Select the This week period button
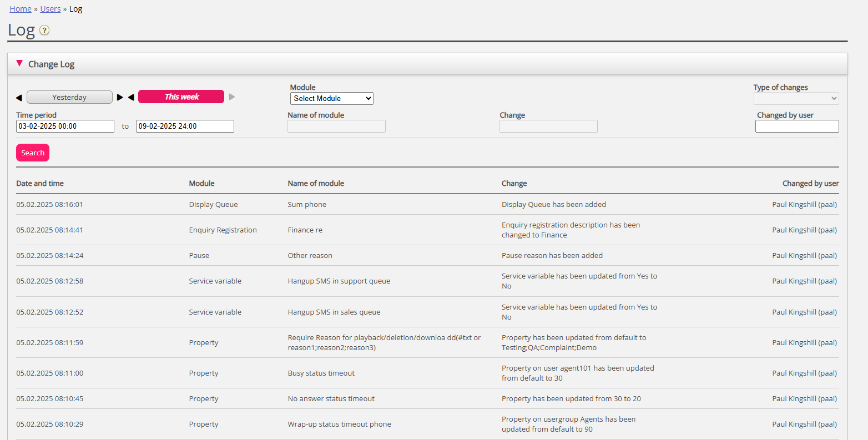This screenshot has height=440, width=868. point(181,97)
